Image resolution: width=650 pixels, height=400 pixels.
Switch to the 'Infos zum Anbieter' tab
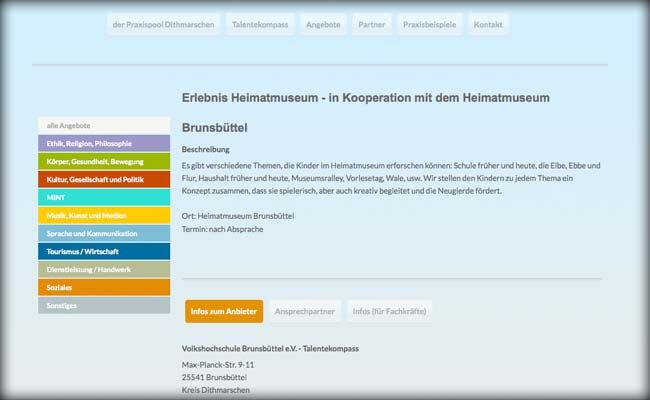(x=224, y=312)
